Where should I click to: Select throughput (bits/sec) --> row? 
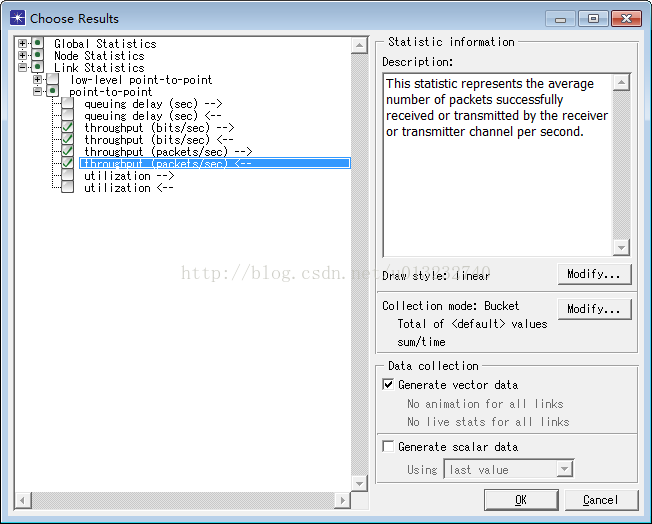[159, 128]
